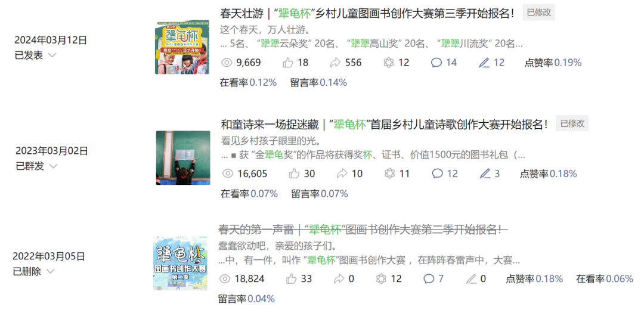The height and width of the screenshot is (313, 644).
Task: Click the flower icon showing 11
Action: pyautogui.click(x=389, y=173)
